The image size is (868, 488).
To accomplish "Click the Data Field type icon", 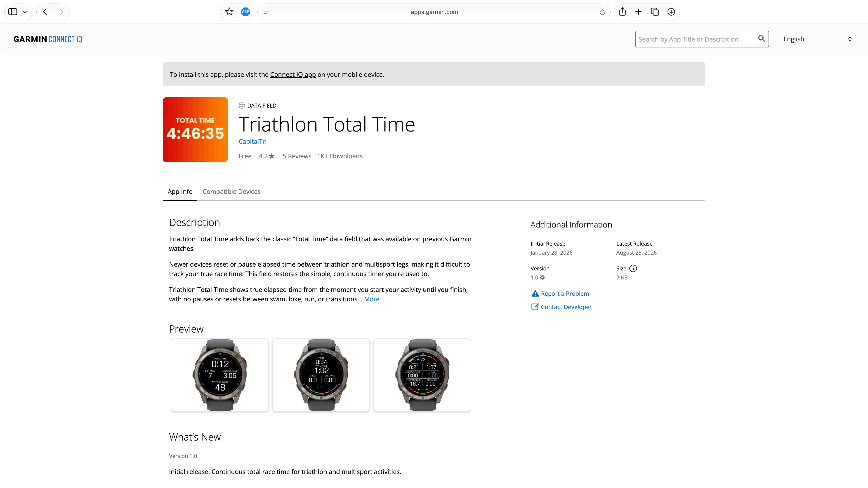I will click(242, 106).
